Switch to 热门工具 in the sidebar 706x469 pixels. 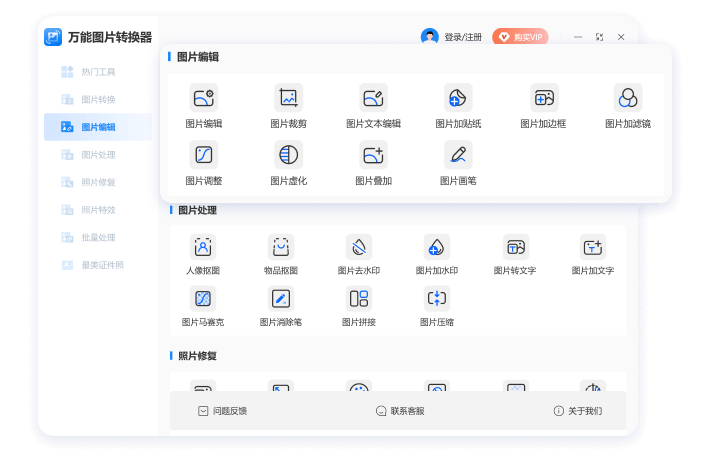click(x=98, y=72)
